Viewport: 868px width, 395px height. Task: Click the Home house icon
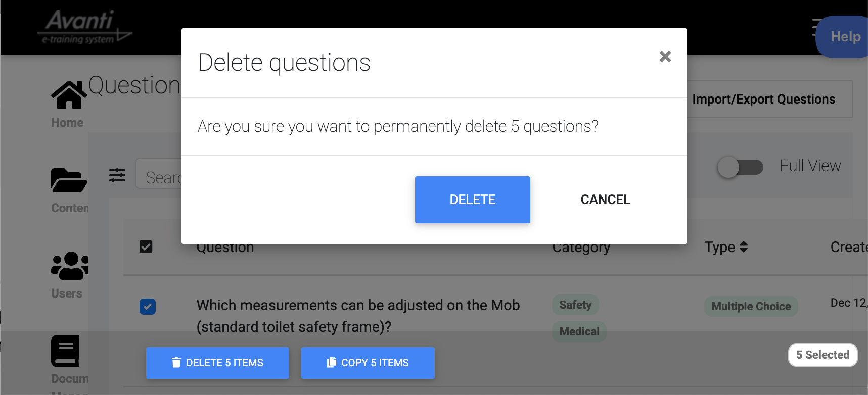pyautogui.click(x=69, y=95)
